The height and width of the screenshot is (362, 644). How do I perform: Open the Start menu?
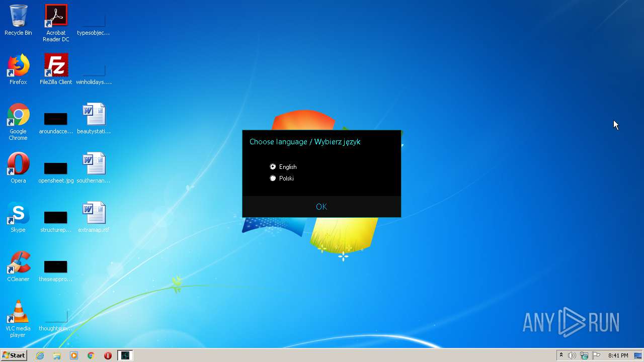[14, 355]
